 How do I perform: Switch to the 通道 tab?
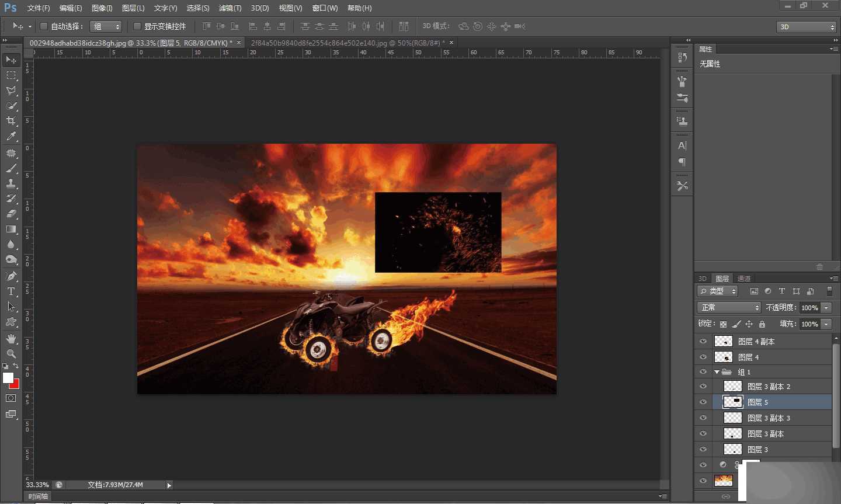(744, 279)
